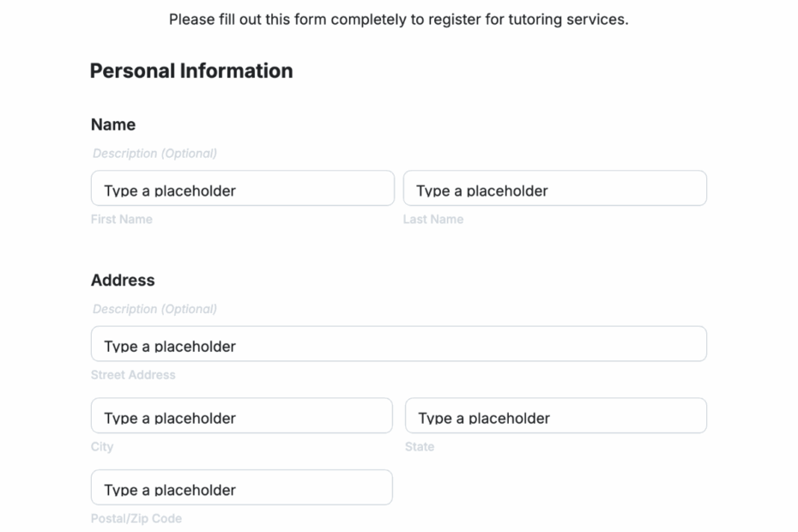798x532 pixels.
Task: Click the City field label
Action: click(x=102, y=447)
